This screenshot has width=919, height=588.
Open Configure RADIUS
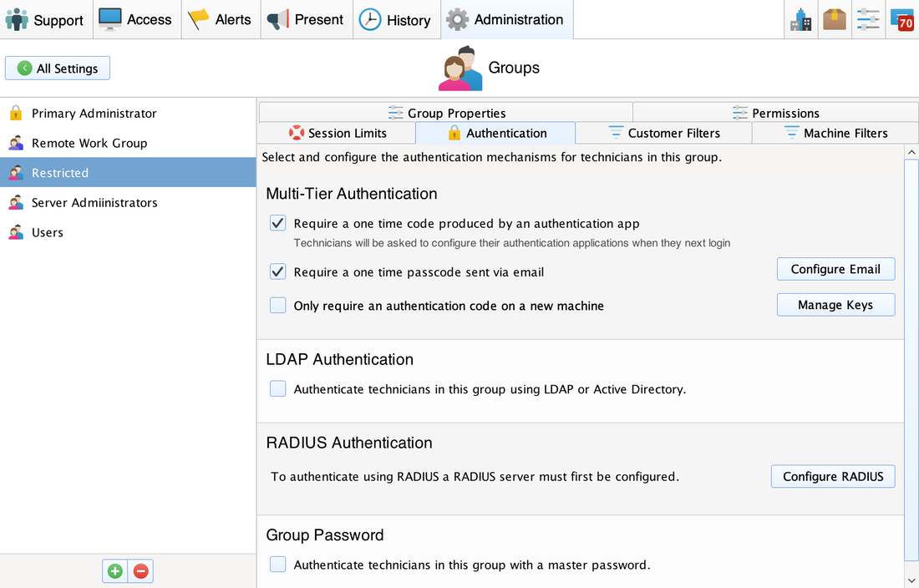pyautogui.click(x=833, y=476)
